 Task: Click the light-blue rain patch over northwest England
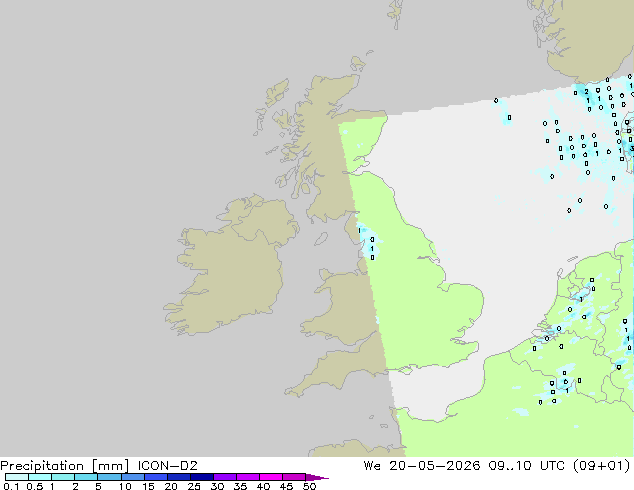367,243
